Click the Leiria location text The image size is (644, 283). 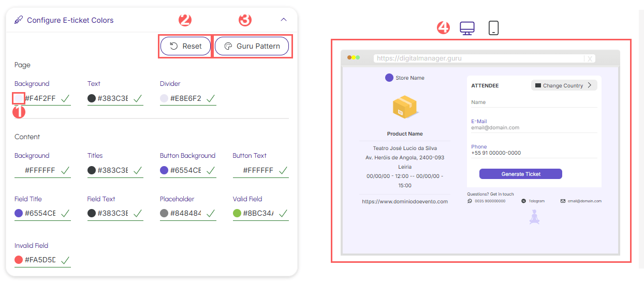click(405, 167)
